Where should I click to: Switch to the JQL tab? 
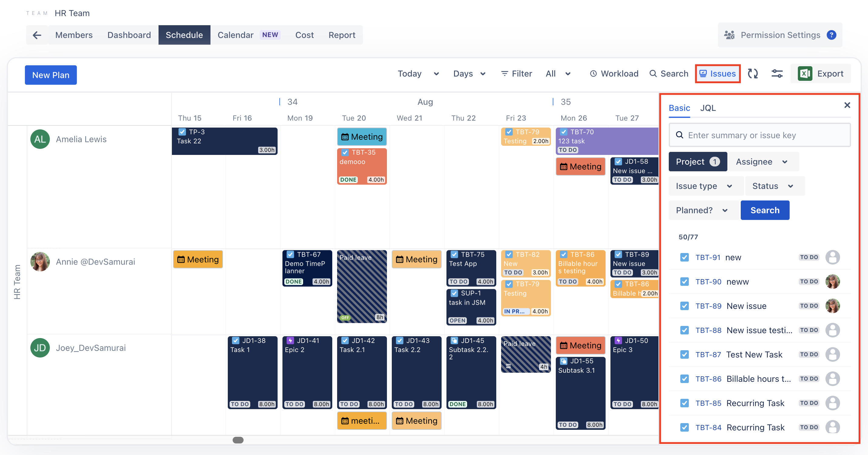708,108
